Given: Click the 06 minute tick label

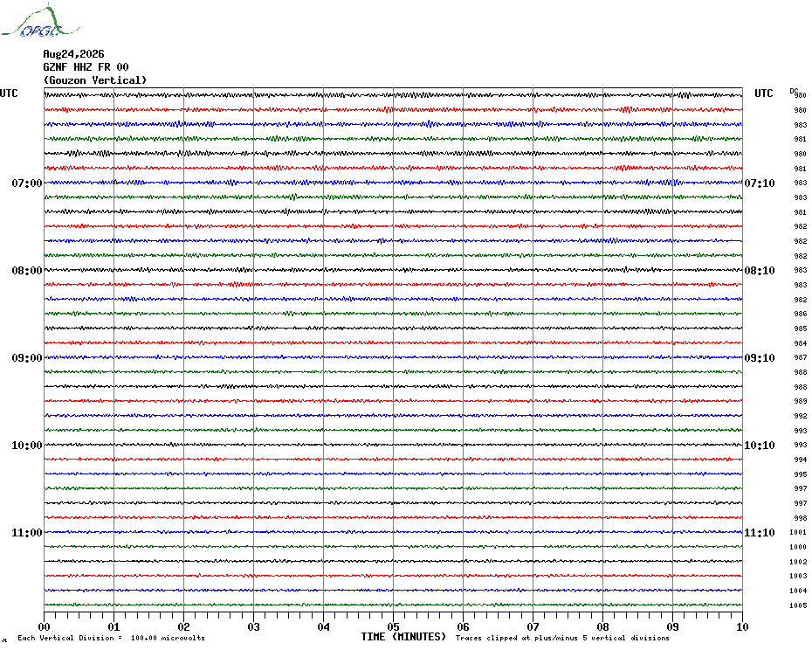Looking at the screenshot, I should pyautogui.click(x=463, y=626).
